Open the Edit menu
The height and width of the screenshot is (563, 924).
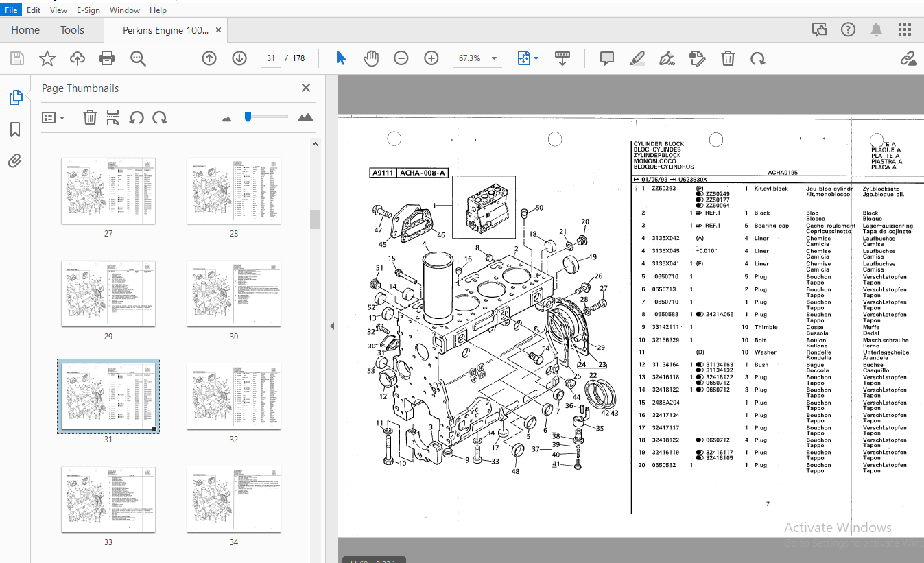coord(34,10)
